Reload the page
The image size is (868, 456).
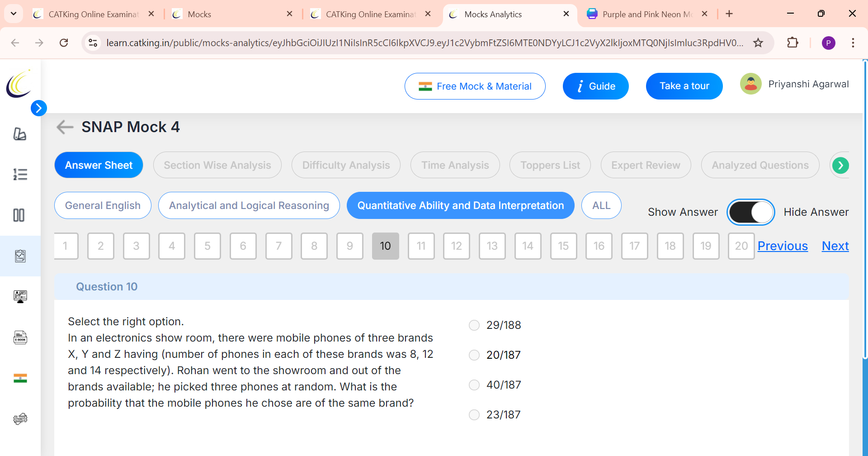pyautogui.click(x=64, y=43)
